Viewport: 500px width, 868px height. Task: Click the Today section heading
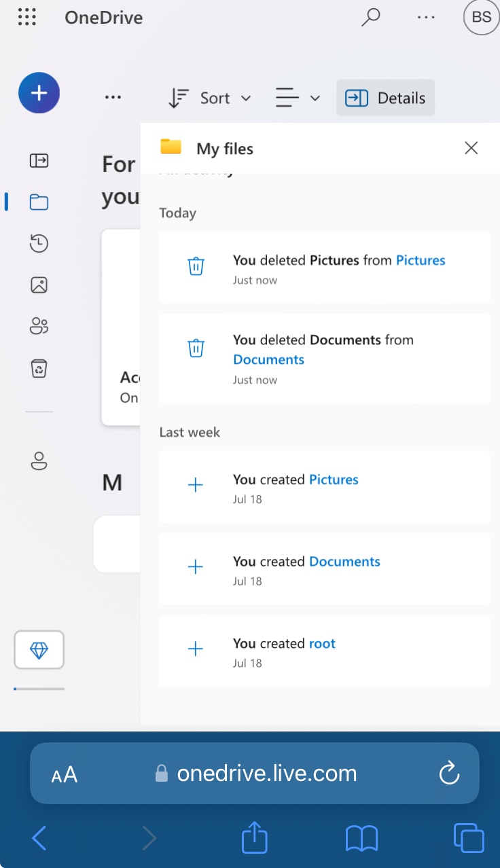tap(177, 213)
